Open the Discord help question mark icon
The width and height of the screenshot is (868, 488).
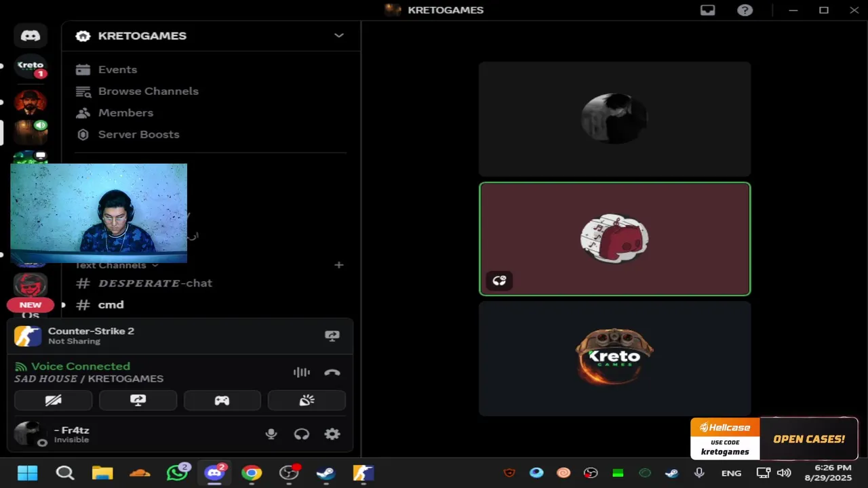[745, 10]
